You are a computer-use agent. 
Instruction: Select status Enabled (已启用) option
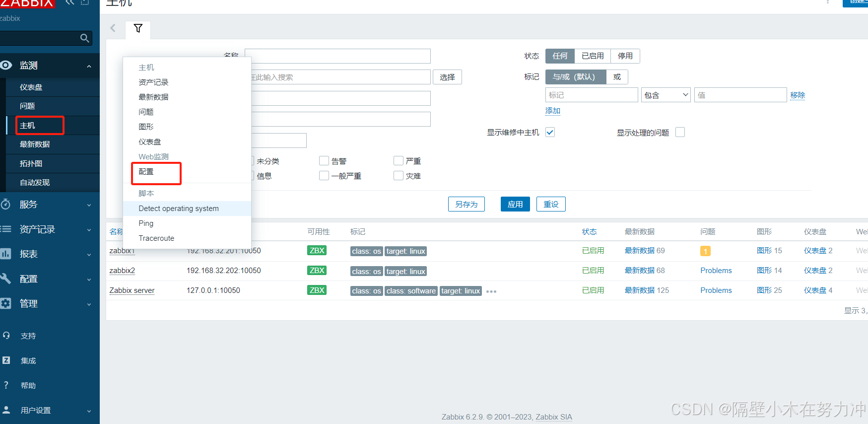[x=593, y=56]
